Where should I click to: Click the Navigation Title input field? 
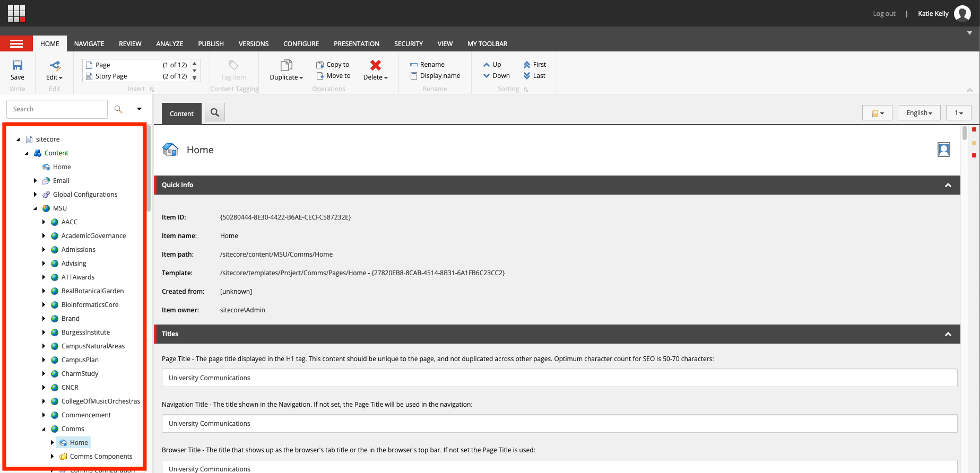click(559, 424)
